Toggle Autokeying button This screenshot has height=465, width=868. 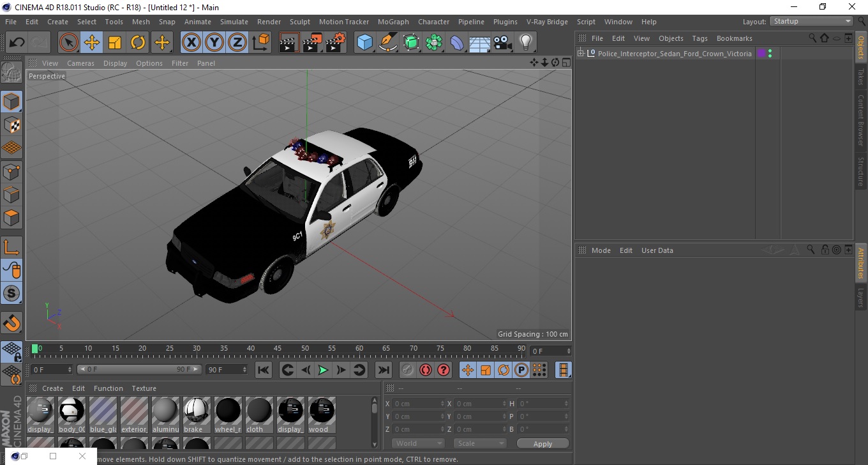[x=425, y=370]
